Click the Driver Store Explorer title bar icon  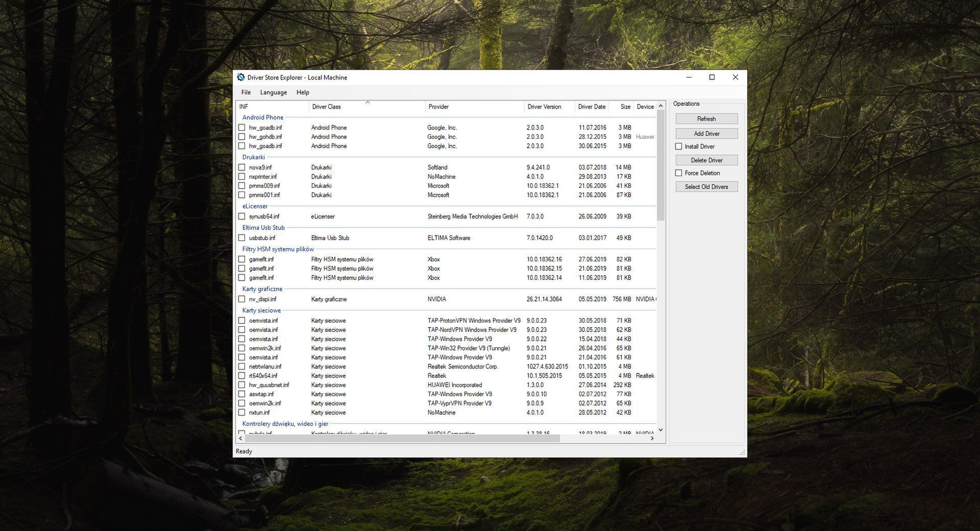[x=240, y=77]
